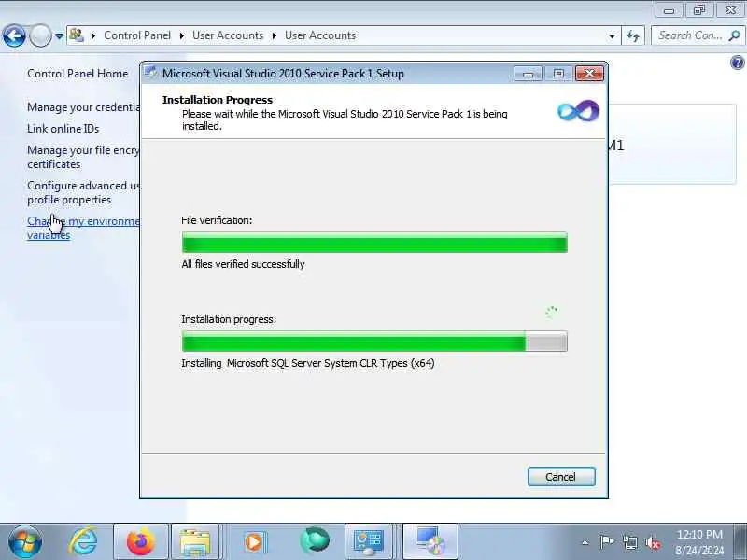Click the Visual Studio infinity logo

(578, 111)
